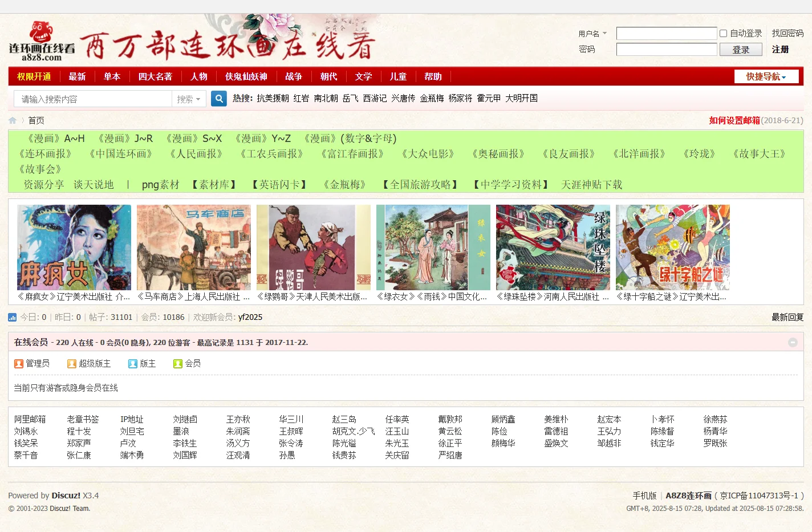
Task: Open the 绿十字船之谜 cover thumbnail
Action: pos(673,247)
